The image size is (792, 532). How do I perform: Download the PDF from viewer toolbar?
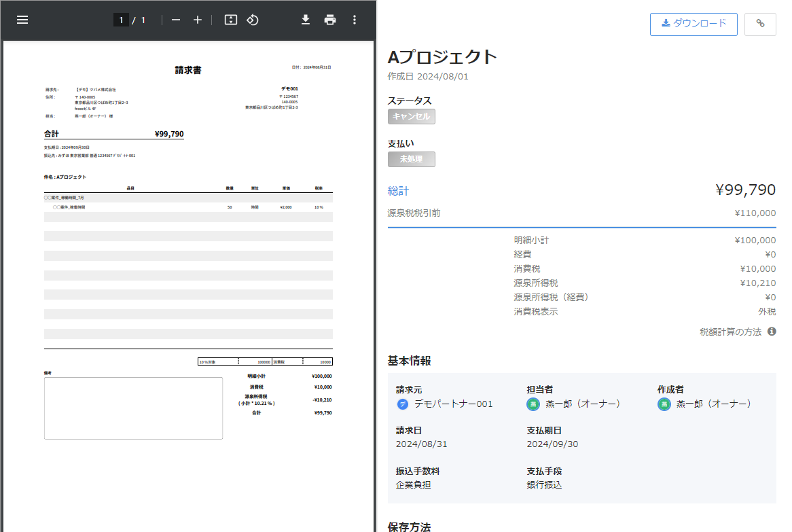pyautogui.click(x=306, y=20)
